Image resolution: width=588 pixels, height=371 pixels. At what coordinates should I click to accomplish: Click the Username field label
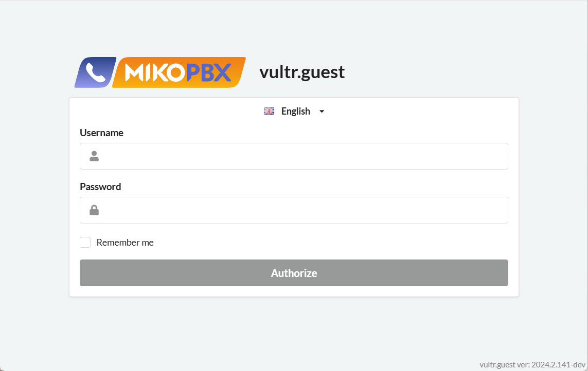coord(101,133)
